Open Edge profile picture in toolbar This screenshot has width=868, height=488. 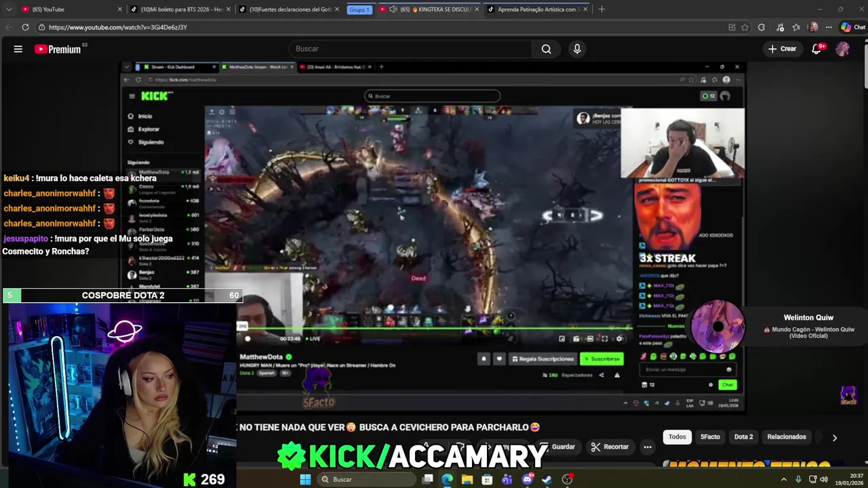(813, 27)
